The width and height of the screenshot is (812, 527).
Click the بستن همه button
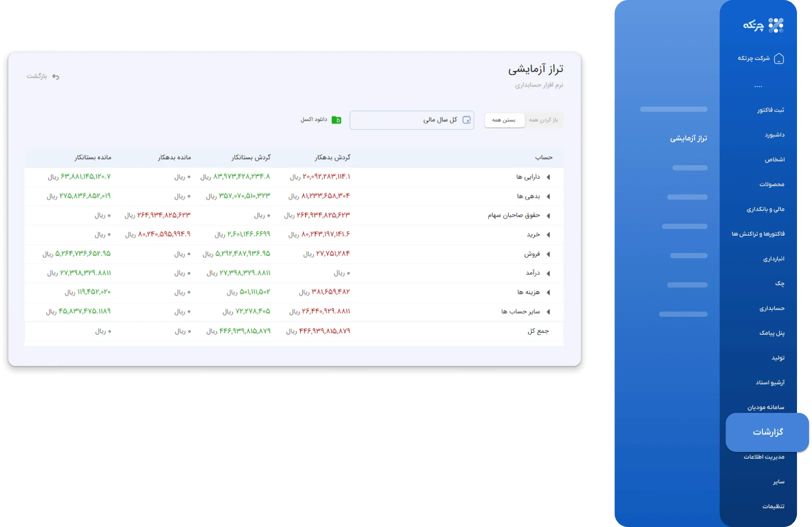click(x=504, y=120)
